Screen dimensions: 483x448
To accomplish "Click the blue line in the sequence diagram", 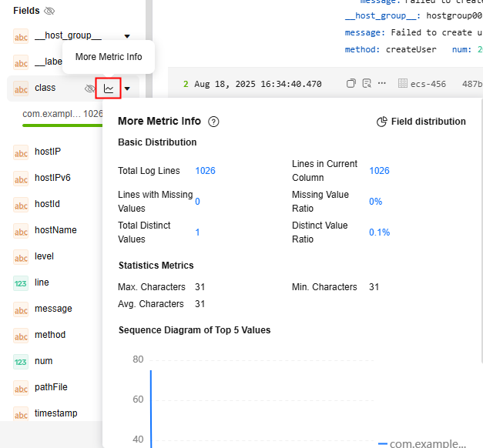I will pyautogui.click(x=151, y=410).
